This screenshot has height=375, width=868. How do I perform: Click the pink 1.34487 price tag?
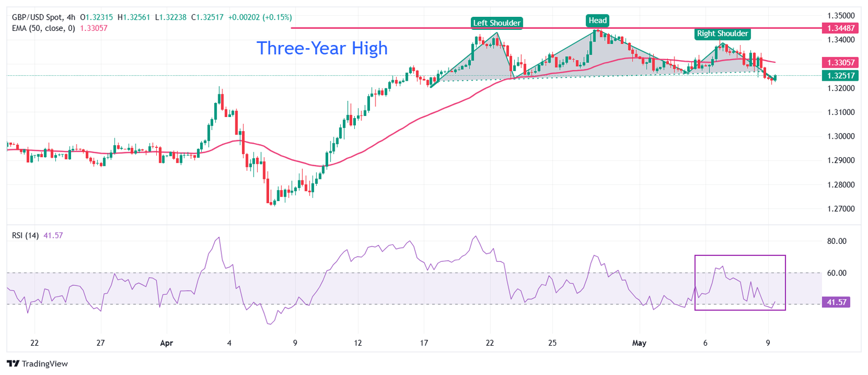(840, 28)
